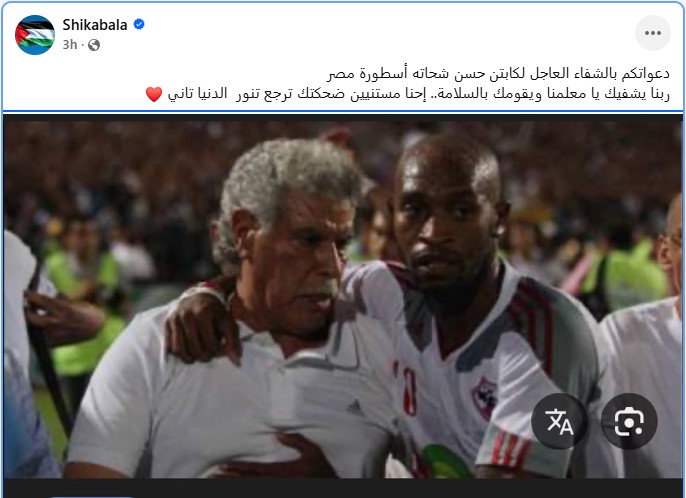Image resolution: width=686 pixels, height=498 pixels.
Task: Open the Shikabala page name link
Action: tap(95, 25)
